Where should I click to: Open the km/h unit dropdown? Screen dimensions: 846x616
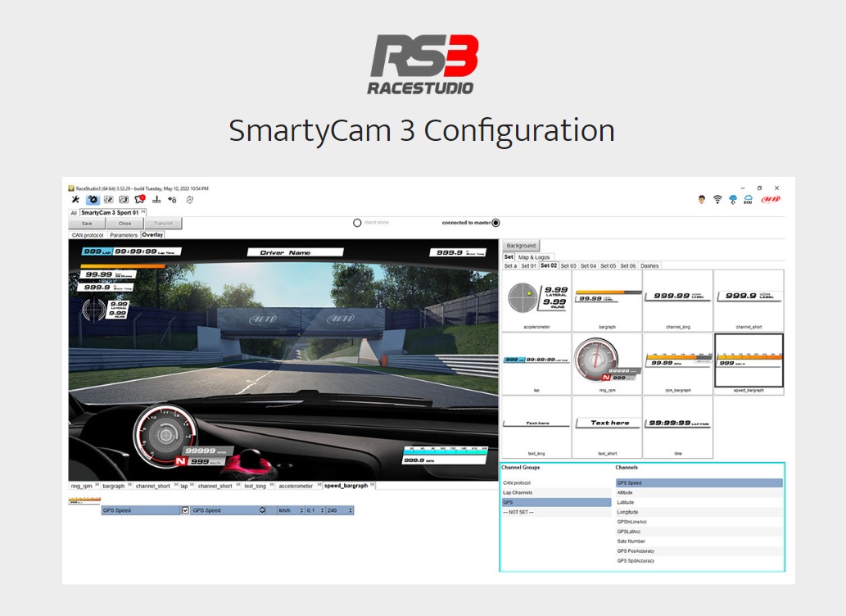coord(291,510)
